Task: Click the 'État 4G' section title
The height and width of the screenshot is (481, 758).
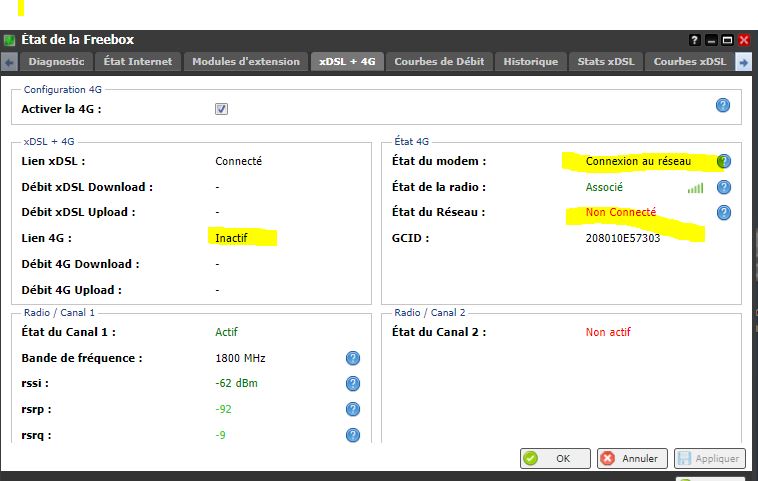Action: coord(411,141)
